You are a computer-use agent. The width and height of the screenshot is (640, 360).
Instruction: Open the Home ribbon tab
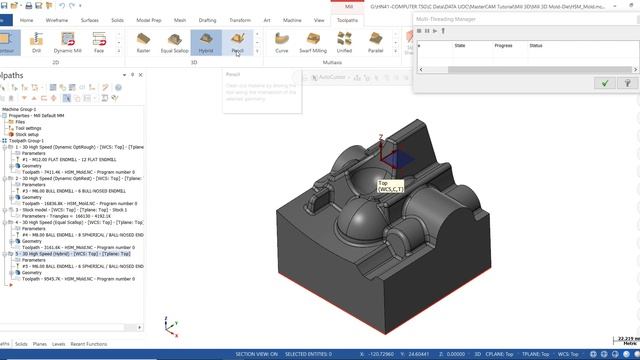pyautogui.click(x=27, y=20)
